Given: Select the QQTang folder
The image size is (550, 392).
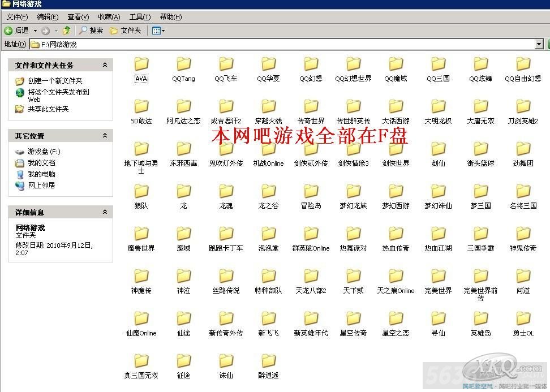Looking at the screenshot, I should pyautogui.click(x=183, y=70).
